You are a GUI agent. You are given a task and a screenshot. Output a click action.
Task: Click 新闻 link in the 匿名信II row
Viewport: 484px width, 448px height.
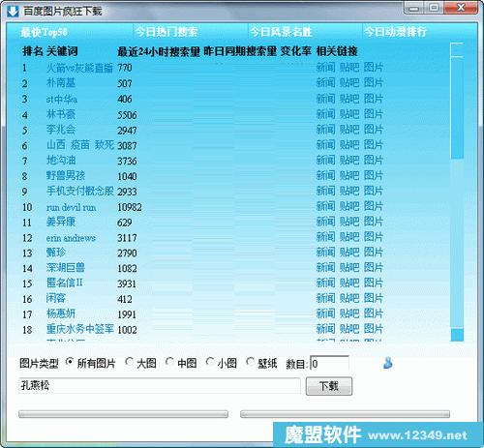pyautogui.click(x=325, y=283)
